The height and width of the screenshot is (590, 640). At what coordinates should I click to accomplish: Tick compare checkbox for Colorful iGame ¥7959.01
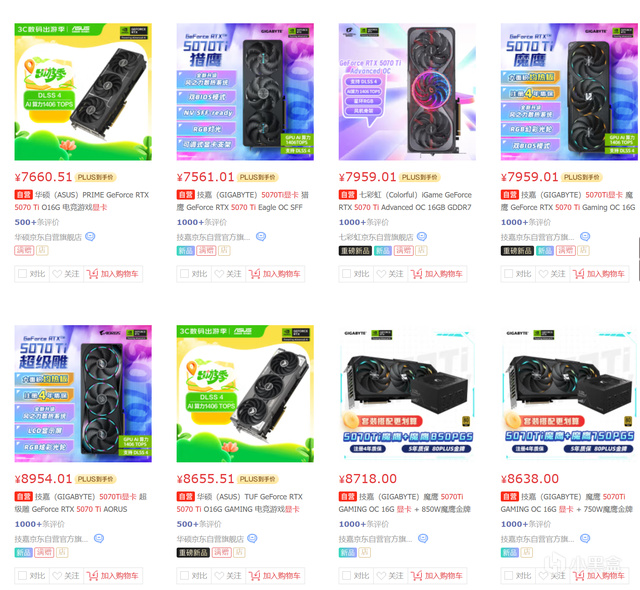coord(347,274)
